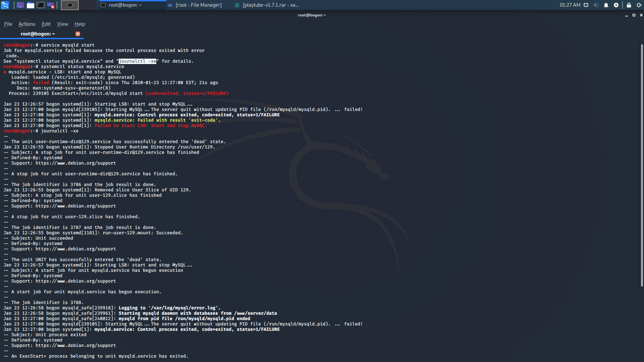644x362 pixels.
Task: Open the Actions menu in terminal
Action: (x=27, y=24)
